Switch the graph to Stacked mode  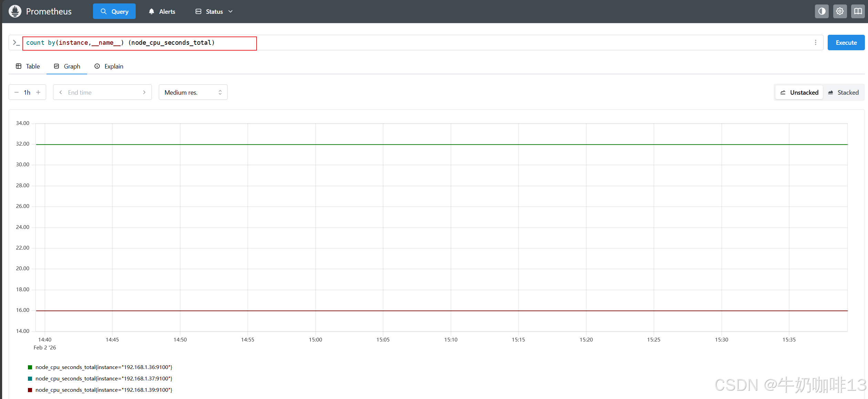point(843,92)
